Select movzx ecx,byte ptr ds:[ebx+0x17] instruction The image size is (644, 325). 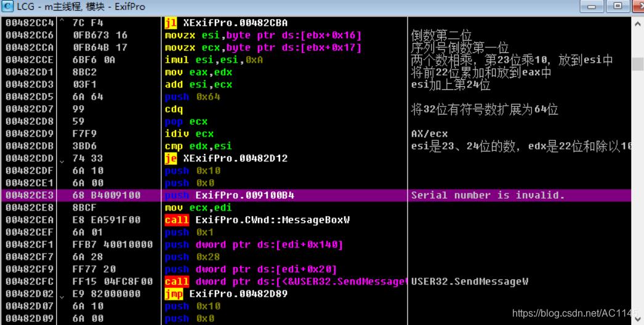tap(263, 47)
